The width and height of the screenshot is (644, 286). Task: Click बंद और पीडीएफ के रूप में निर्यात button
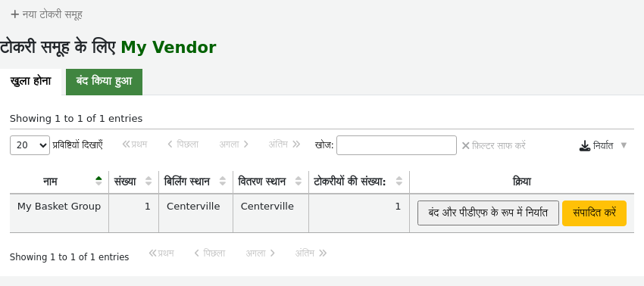pyautogui.click(x=488, y=213)
